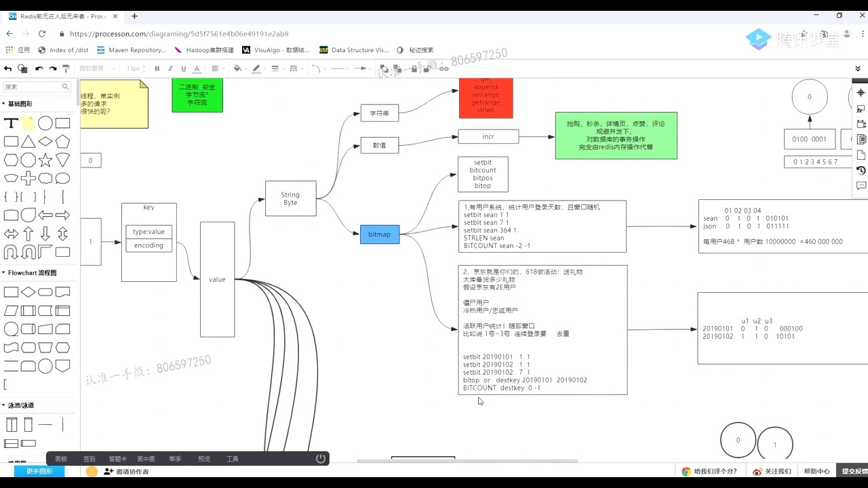Select the flowchart parallelogram data shape
Screen dimensions: 868x488
coord(11,311)
